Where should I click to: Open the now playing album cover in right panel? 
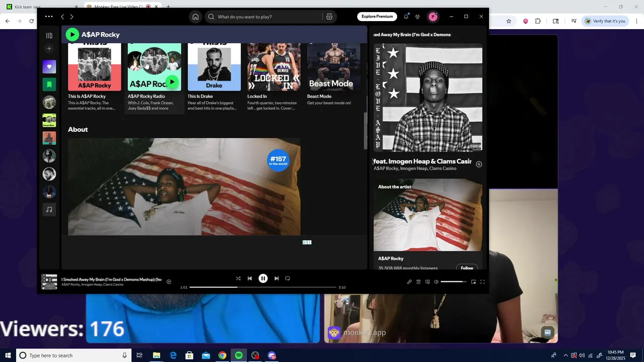428,98
